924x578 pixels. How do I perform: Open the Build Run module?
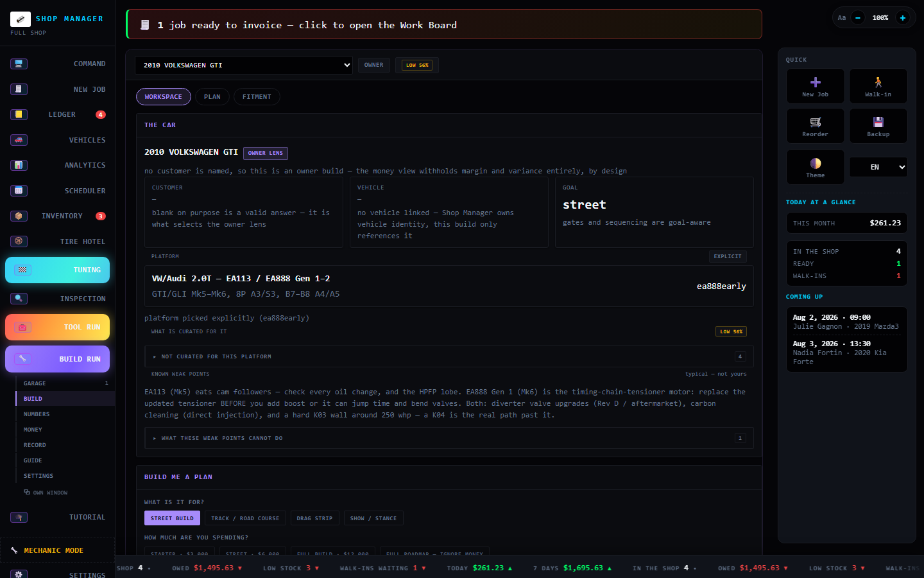click(58, 359)
